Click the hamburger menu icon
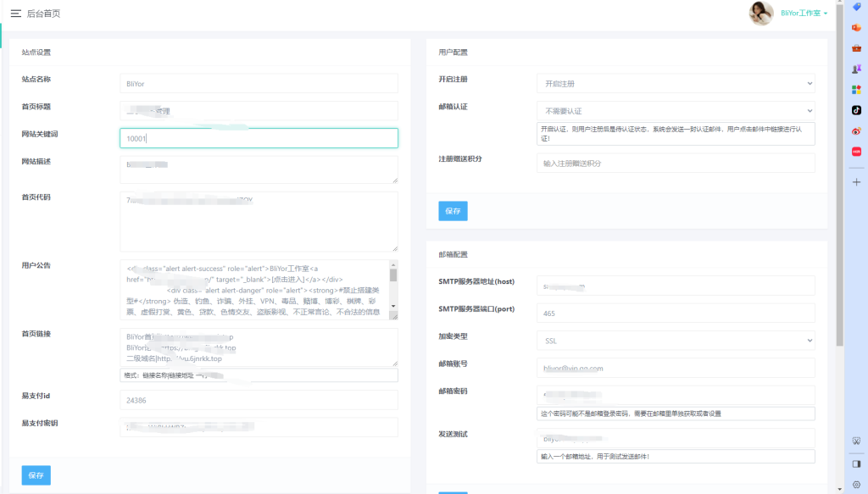 [x=15, y=14]
